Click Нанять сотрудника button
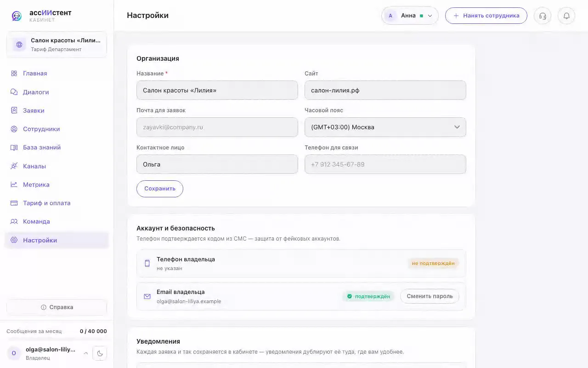Viewport: 588px width, 368px height. [x=486, y=16]
